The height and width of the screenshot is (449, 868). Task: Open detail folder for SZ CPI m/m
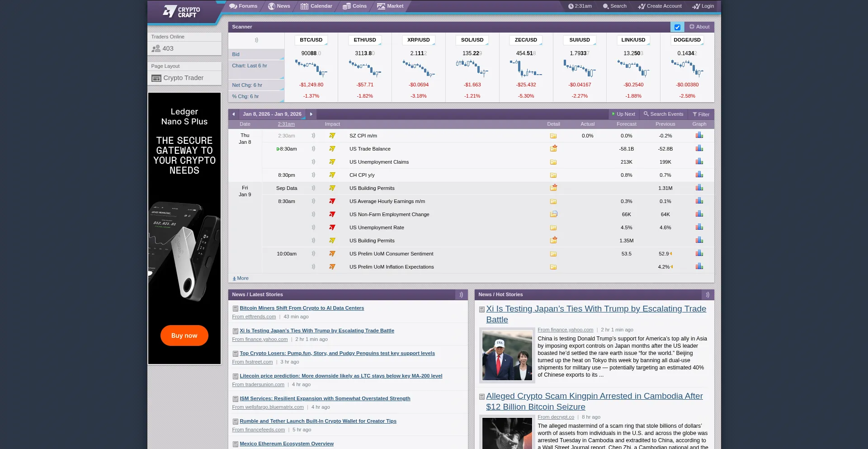[x=553, y=136]
